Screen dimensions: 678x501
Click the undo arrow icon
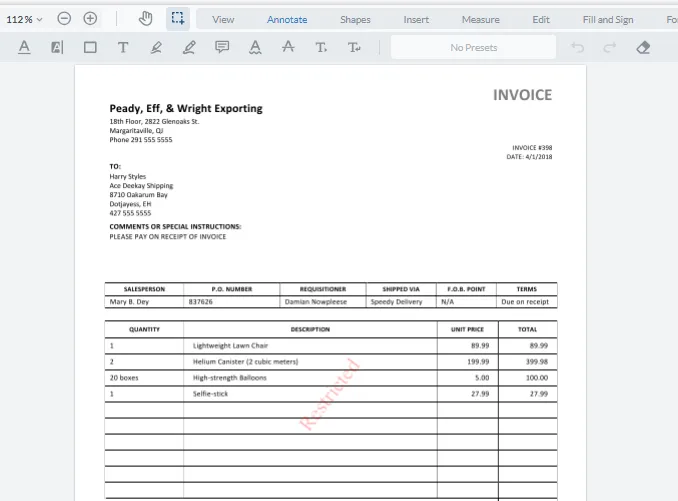(577, 47)
